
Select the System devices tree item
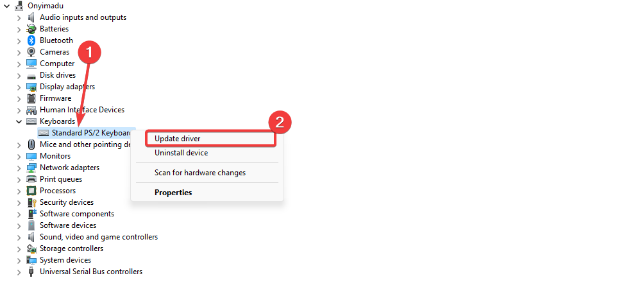[65, 260]
